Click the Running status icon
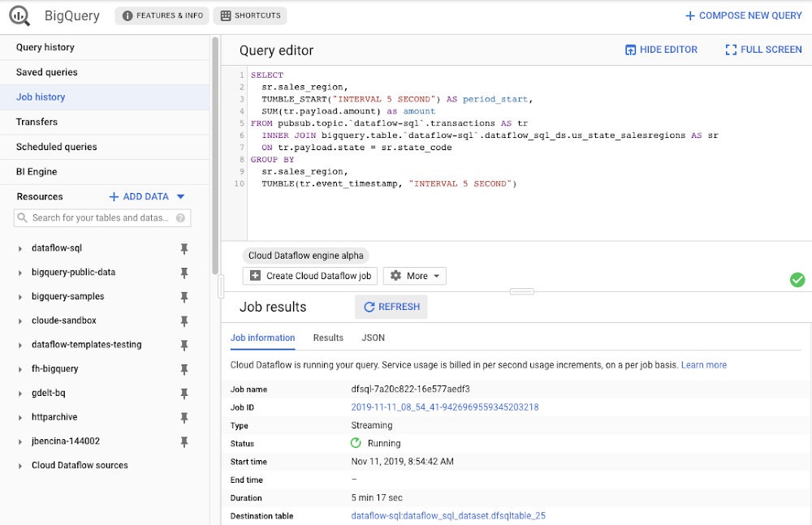 click(x=356, y=443)
